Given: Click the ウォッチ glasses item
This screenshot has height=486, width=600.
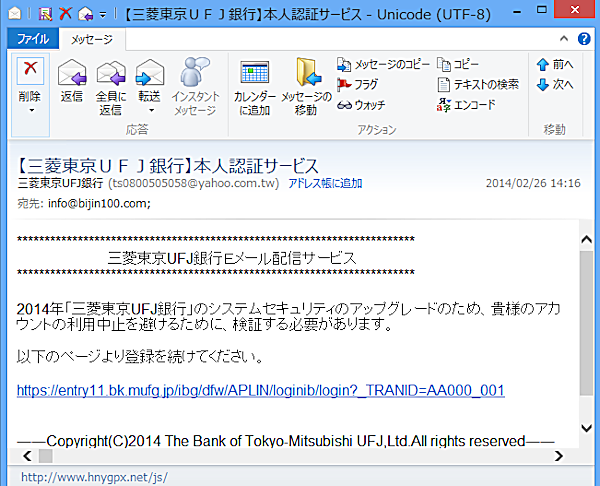Looking at the screenshot, I should 361,105.
